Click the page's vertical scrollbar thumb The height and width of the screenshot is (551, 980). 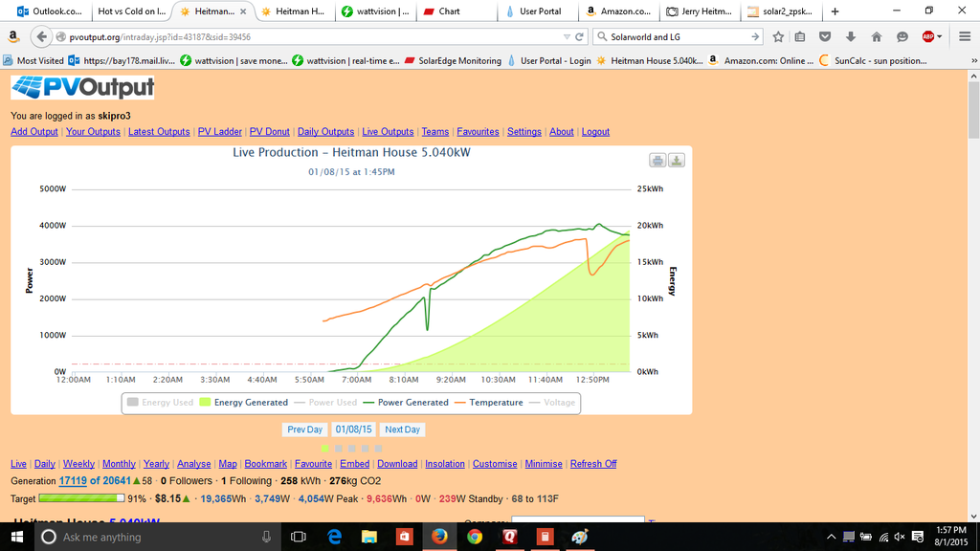click(973, 109)
